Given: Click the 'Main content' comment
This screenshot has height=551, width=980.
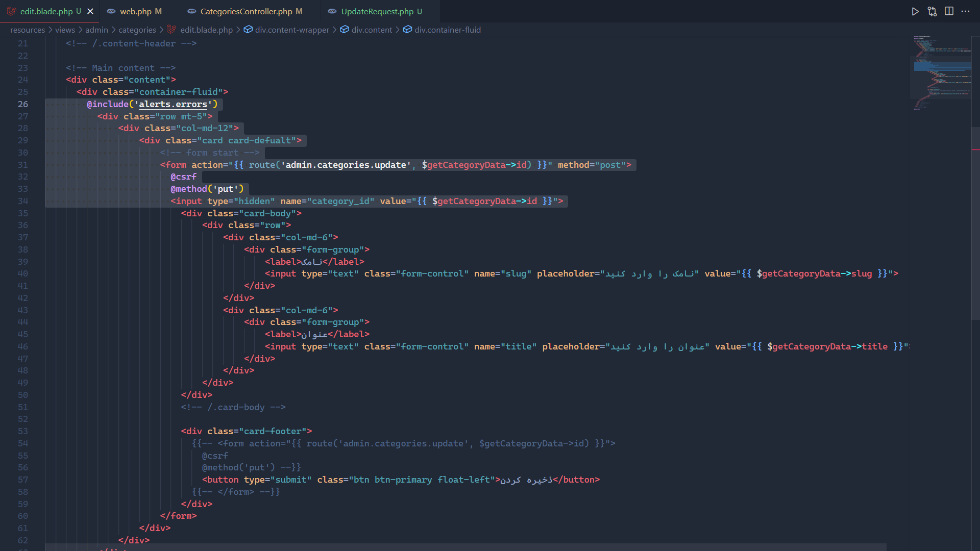Looking at the screenshot, I should pos(120,68).
